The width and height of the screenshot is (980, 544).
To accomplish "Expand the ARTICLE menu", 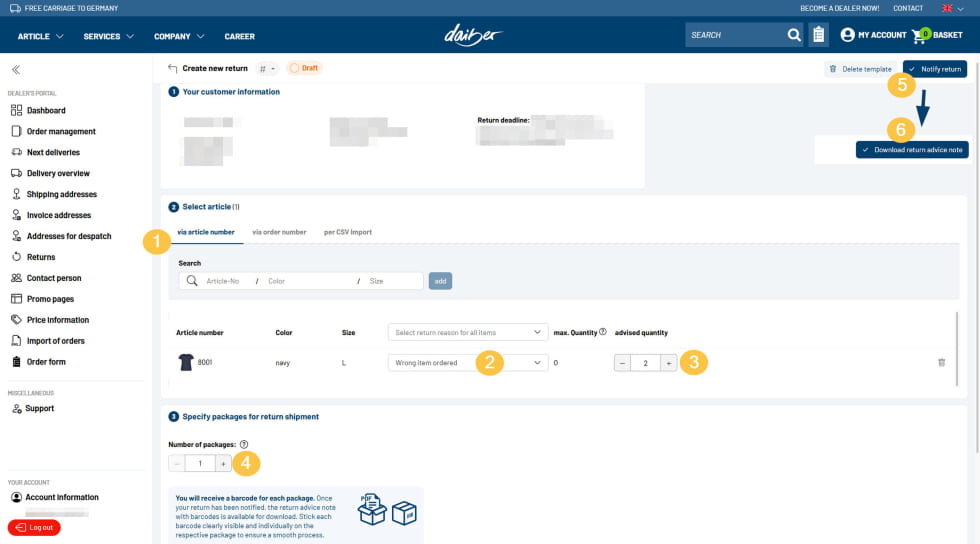I will [41, 36].
